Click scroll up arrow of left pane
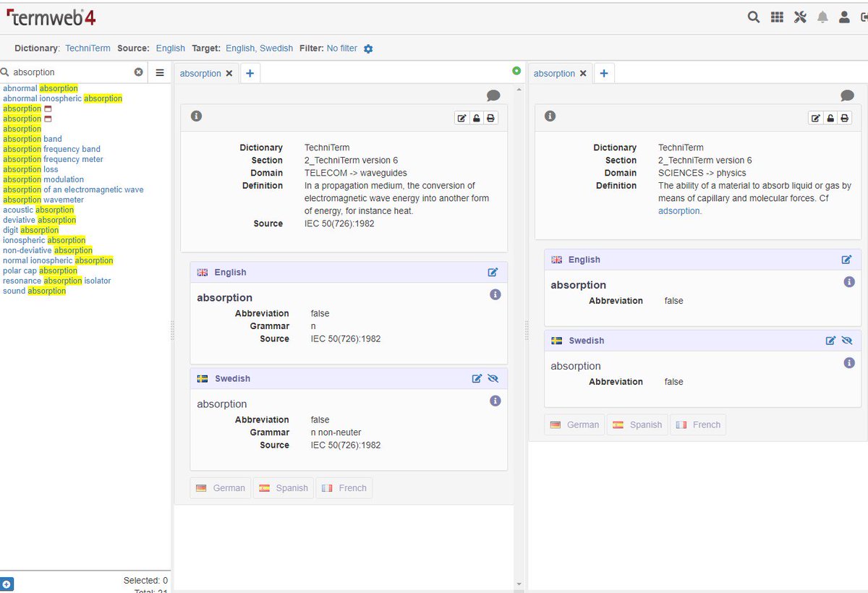868x593 pixels. pos(518,89)
